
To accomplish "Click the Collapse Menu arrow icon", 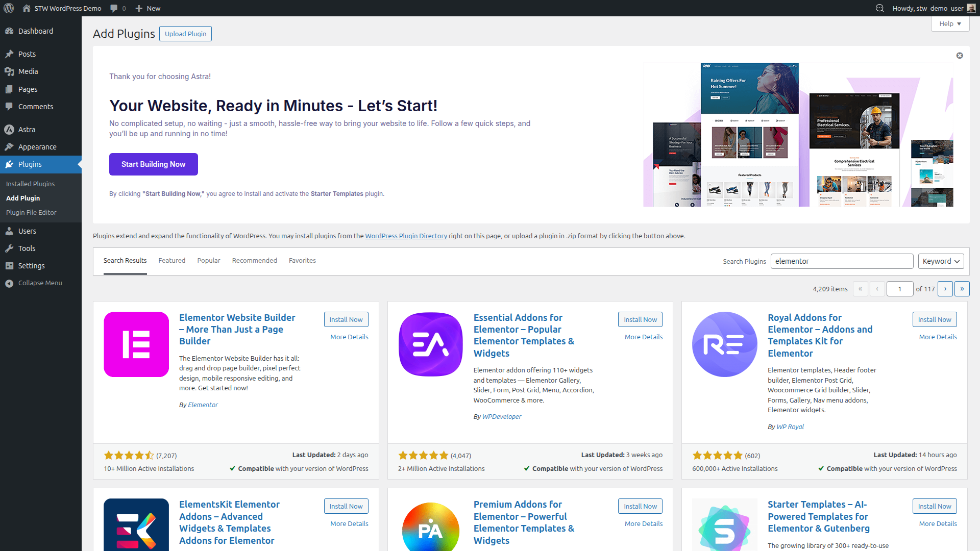I will coord(9,283).
